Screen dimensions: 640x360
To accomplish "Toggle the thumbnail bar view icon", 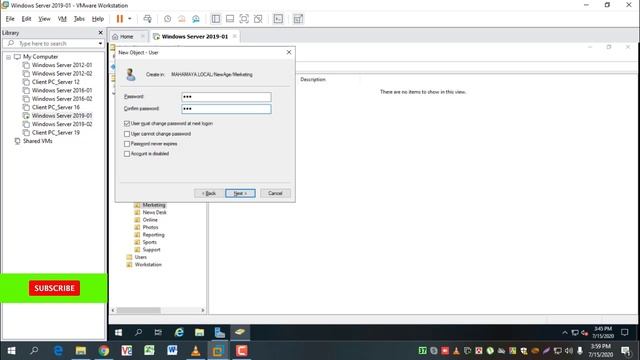I will coord(230,19).
